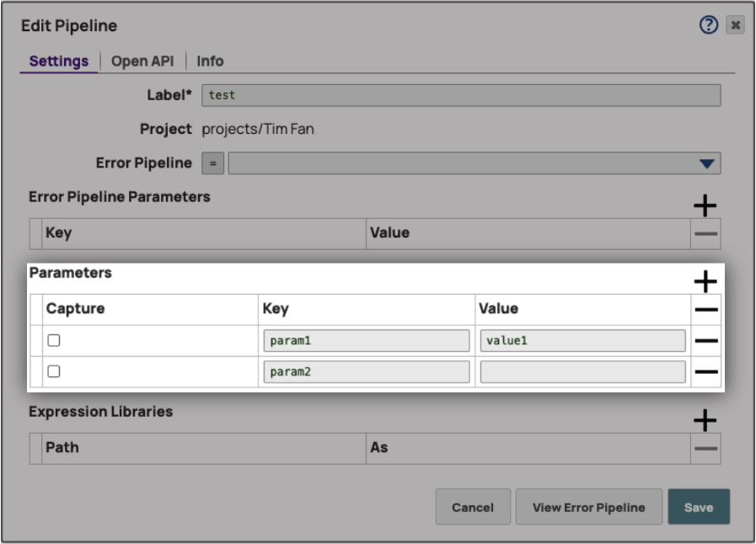Toggle expression mode for Error Pipeline
756x544 pixels.
(x=213, y=163)
